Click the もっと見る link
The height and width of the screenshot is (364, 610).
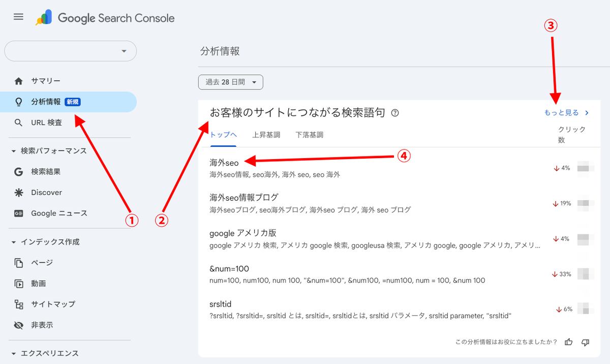coord(566,113)
